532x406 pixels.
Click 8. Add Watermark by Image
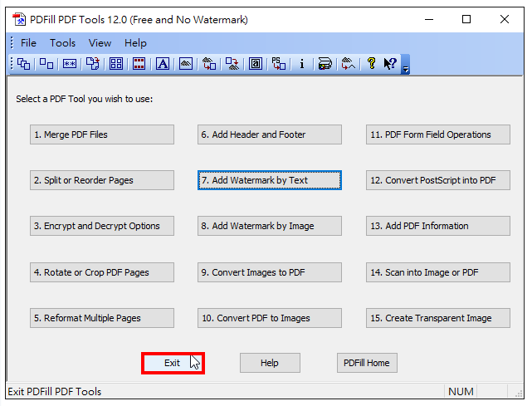(270, 226)
